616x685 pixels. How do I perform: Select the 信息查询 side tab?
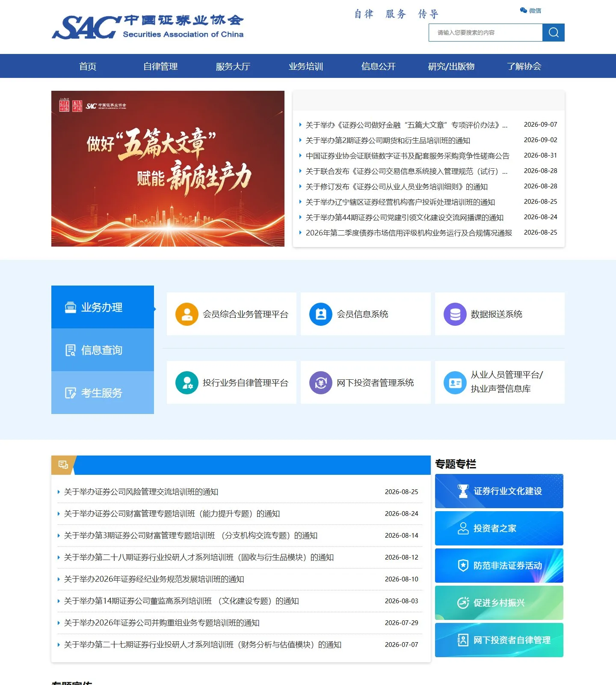click(x=103, y=350)
